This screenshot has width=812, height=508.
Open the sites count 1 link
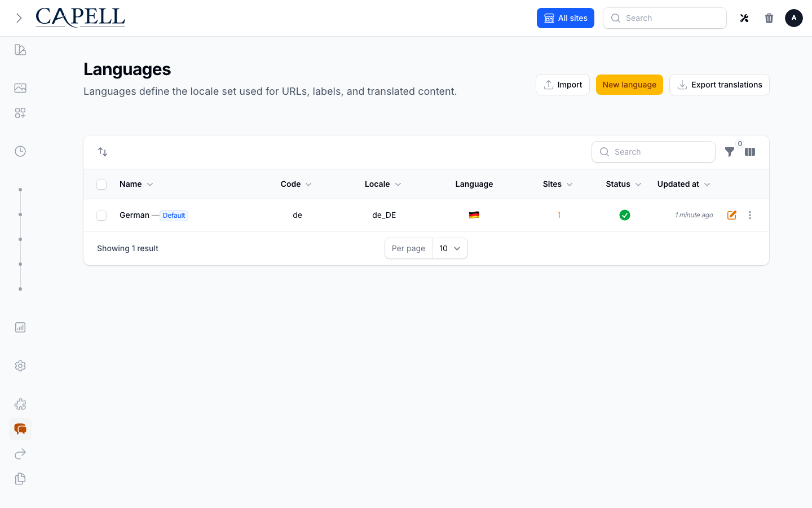pos(559,215)
